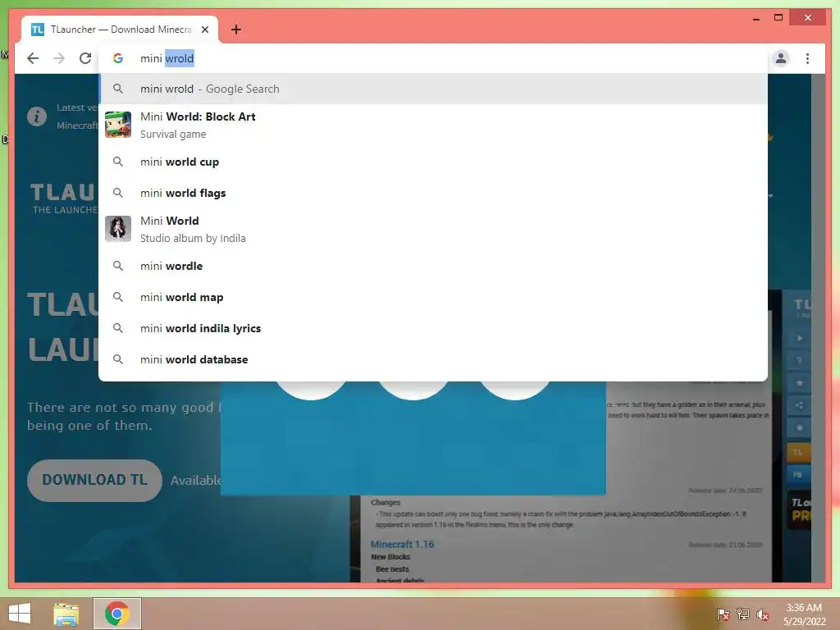The width and height of the screenshot is (840, 630).
Task: Click the network tray icon
Action: pyautogui.click(x=743, y=614)
